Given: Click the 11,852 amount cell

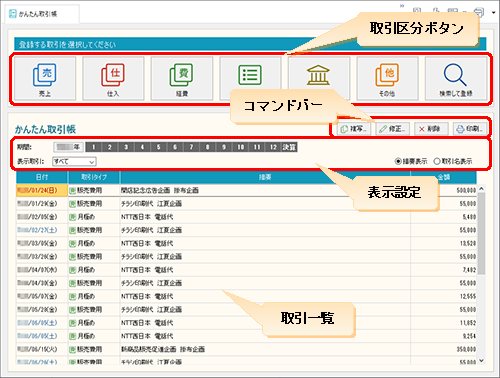Looking at the screenshot, I should point(444,323).
